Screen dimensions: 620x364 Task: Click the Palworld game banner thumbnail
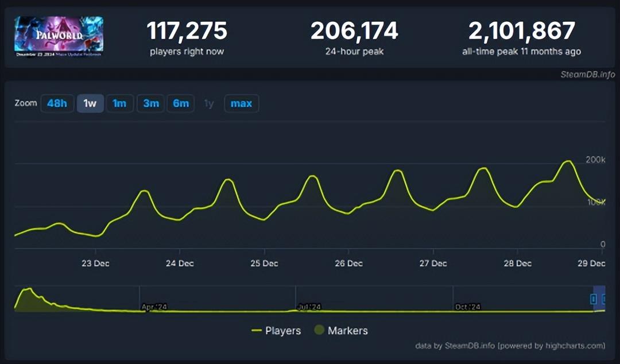[59, 37]
